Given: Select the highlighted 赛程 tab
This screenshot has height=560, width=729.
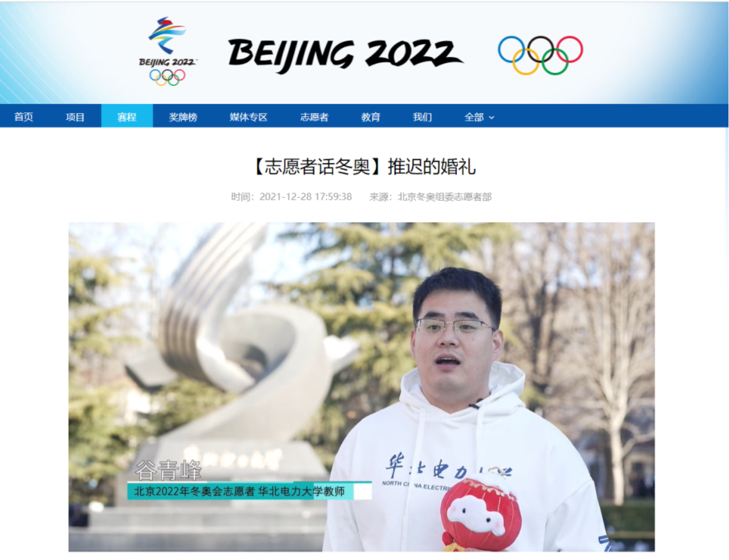Looking at the screenshot, I should [127, 116].
